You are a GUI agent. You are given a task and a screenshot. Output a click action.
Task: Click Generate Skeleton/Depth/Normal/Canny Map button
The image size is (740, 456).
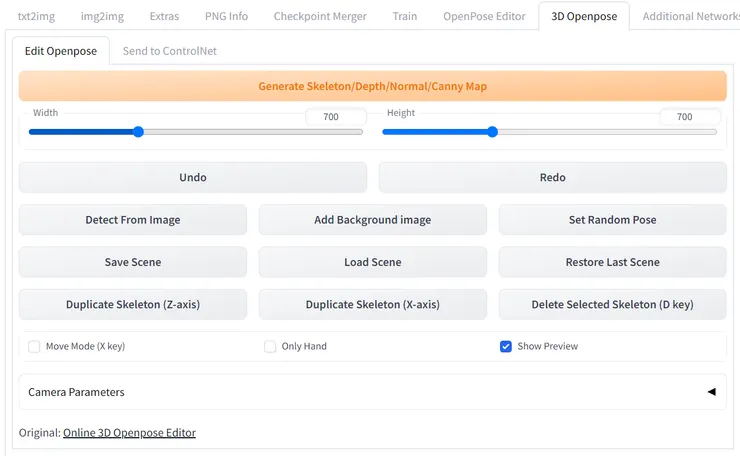[x=372, y=86]
